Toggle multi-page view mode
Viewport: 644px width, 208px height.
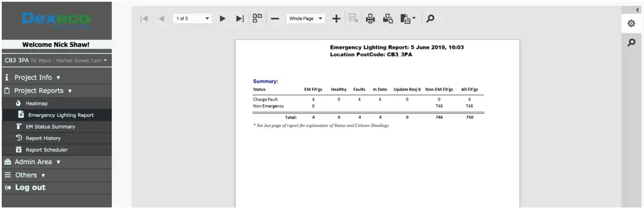click(x=257, y=18)
